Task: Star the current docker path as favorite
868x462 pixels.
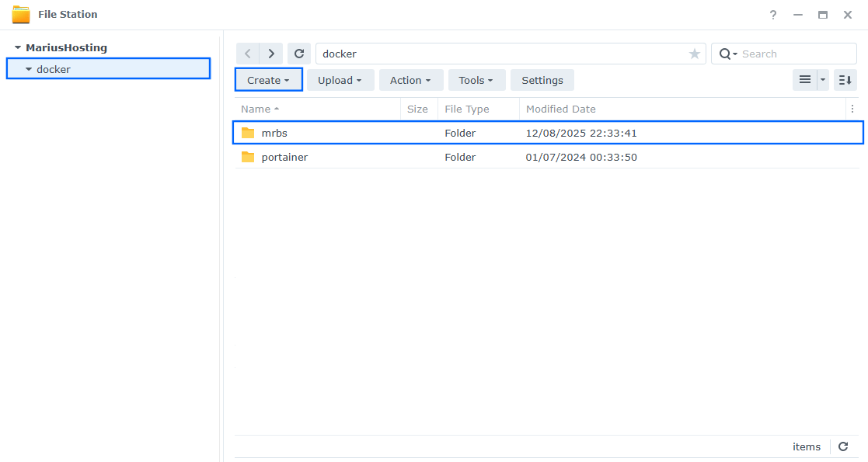Action: click(694, 54)
